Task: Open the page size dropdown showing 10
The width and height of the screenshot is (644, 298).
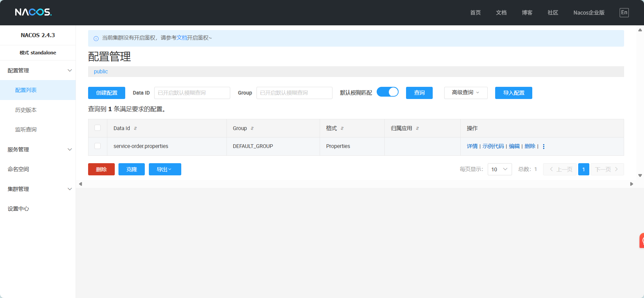Action: click(x=499, y=169)
